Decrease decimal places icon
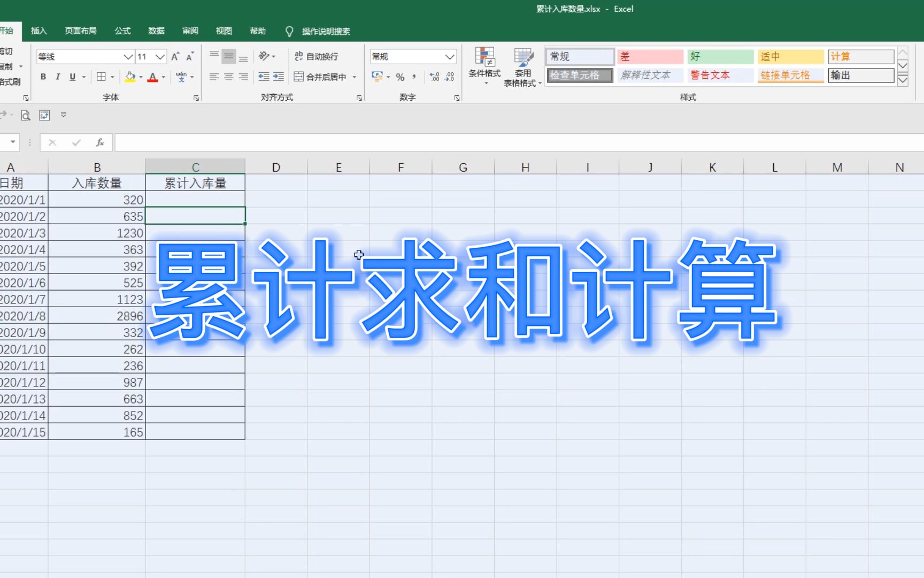The height and width of the screenshot is (578, 924). (x=450, y=77)
